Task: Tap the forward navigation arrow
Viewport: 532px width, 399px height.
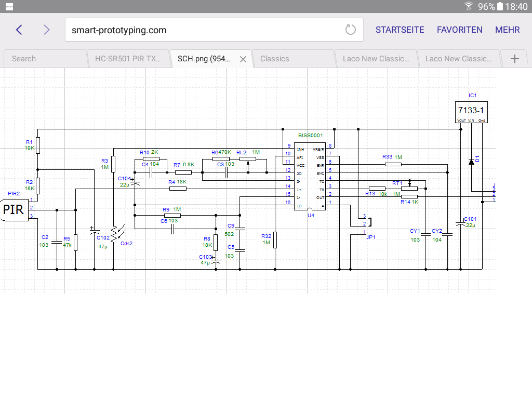Action: point(47,30)
